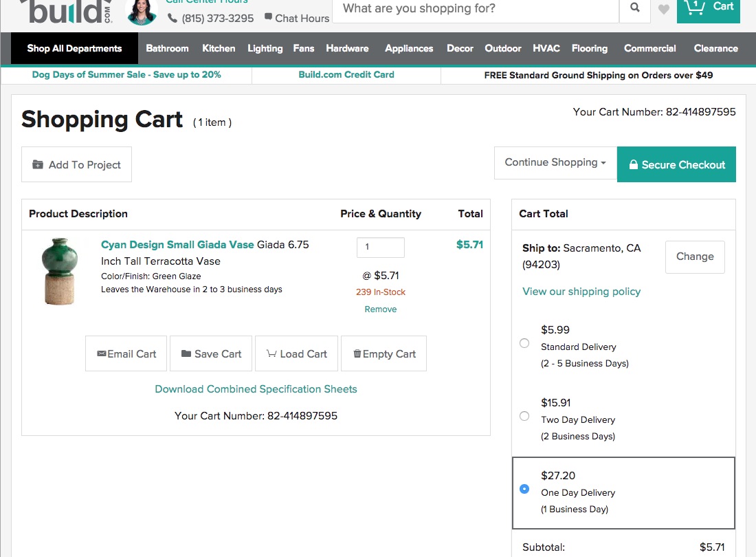Open View our shipping policy link
756x557 pixels.
pos(581,292)
